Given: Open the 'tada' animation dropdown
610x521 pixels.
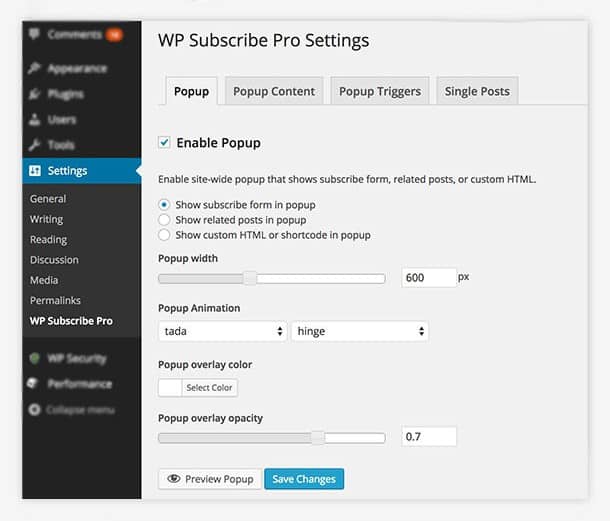Looking at the screenshot, I should click(x=222, y=331).
